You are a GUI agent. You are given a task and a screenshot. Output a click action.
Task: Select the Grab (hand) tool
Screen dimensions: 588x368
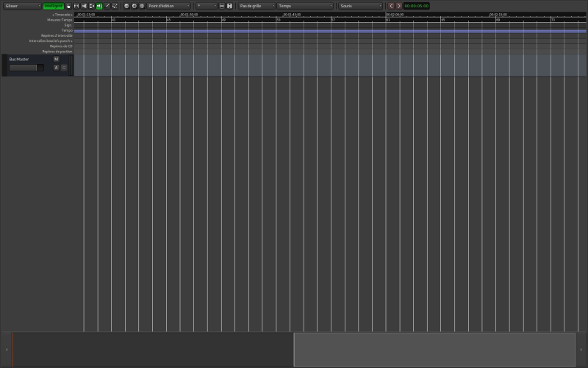pyautogui.click(x=68, y=6)
